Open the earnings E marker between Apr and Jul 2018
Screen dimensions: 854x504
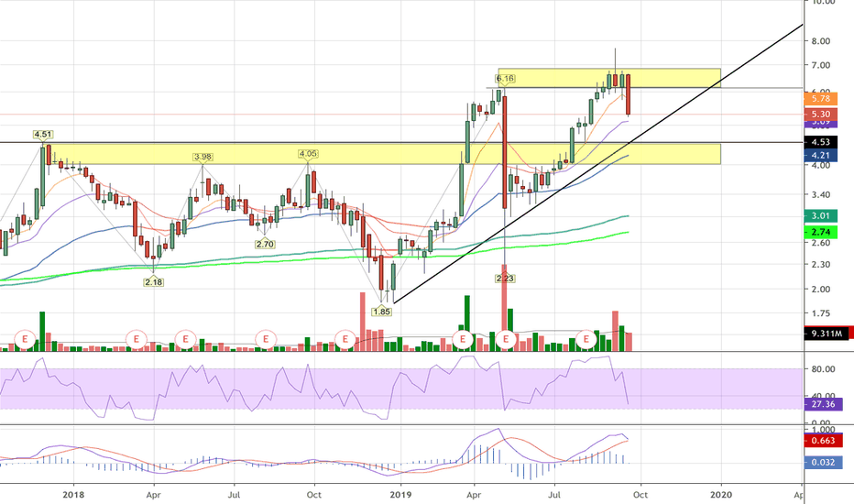point(185,339)
